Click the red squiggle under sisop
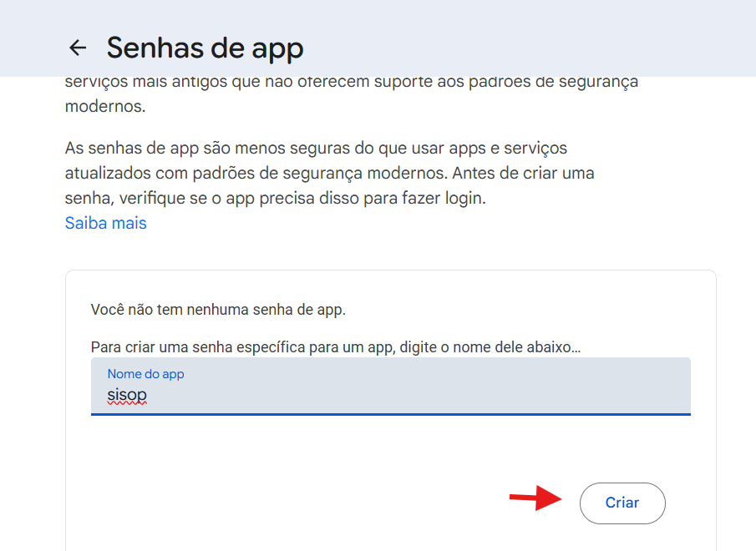756x551 pixels. click(127, 403)
